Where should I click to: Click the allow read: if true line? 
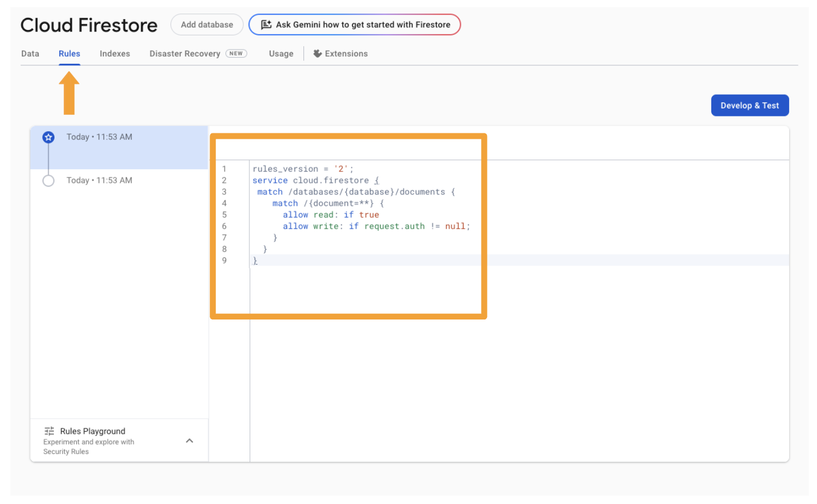point(331,215)
